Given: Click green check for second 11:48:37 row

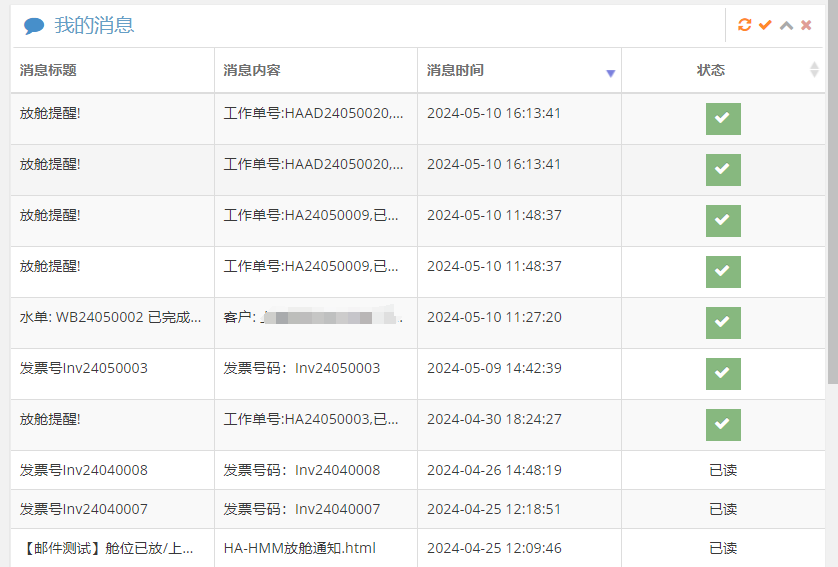Looking at the screenshot, I should [723, 271].
